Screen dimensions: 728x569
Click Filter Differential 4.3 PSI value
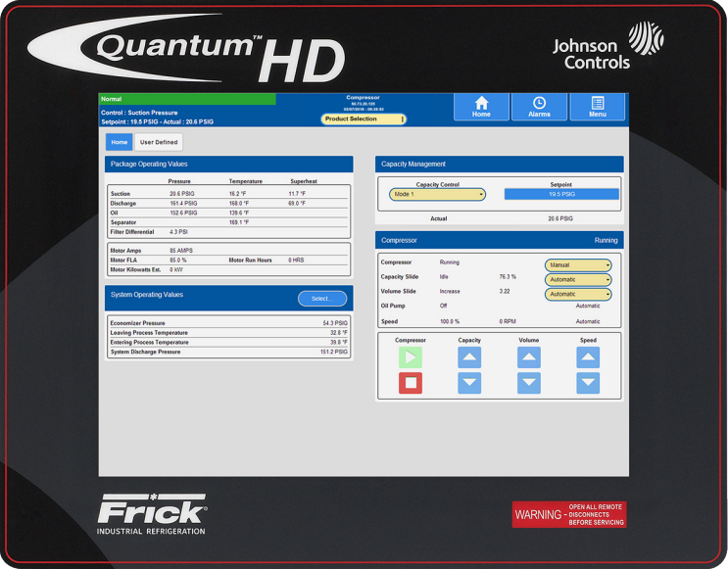click(x=178, y=231)
